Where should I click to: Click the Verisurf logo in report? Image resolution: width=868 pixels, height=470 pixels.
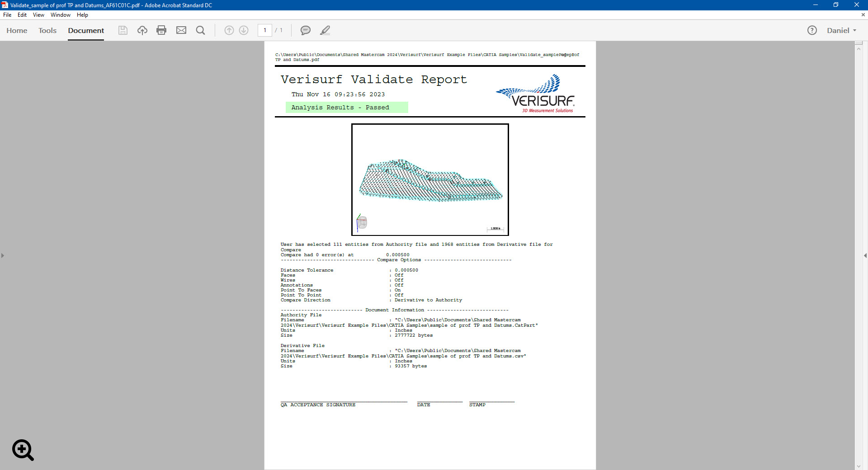535,94
